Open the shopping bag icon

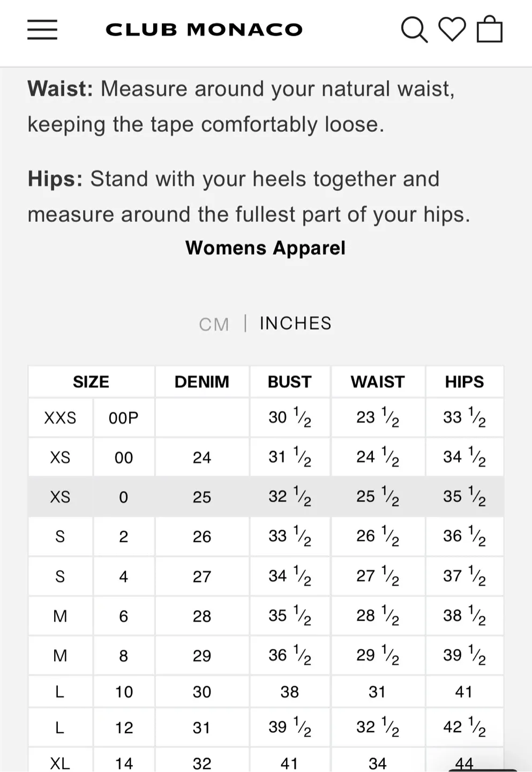coord(489,29)
